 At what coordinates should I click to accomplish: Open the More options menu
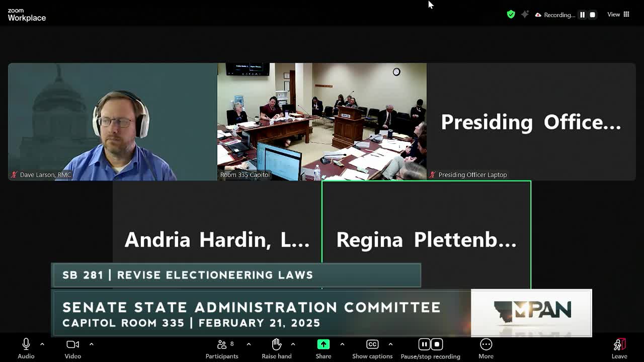coord(486,349)
